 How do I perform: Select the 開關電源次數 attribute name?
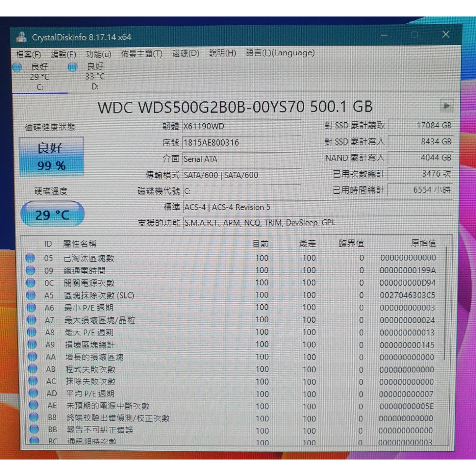click(89, 283)
